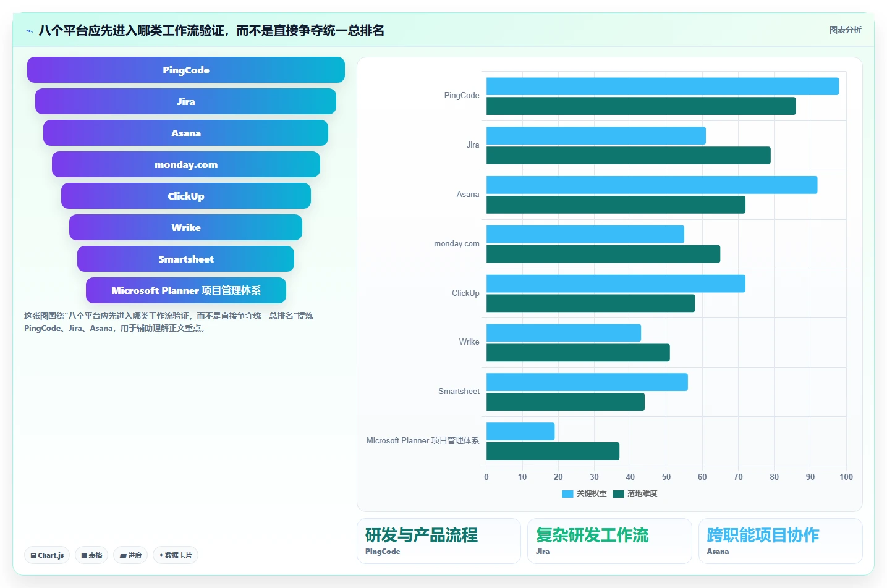Click Smartsheet green 落地难度 bar

[x=566, y=402]
